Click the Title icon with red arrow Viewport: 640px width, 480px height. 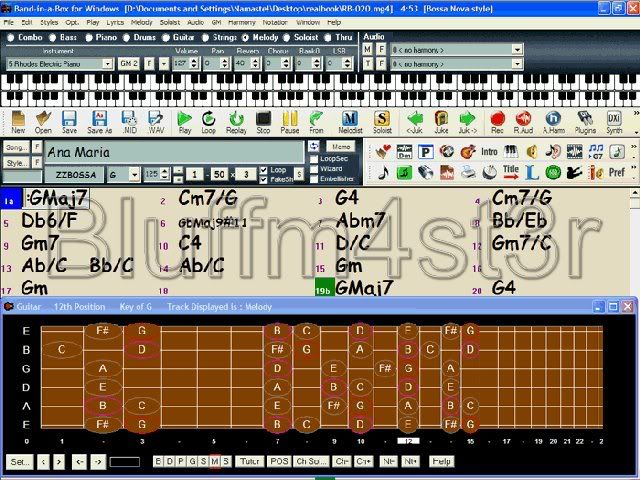(511, 172)
